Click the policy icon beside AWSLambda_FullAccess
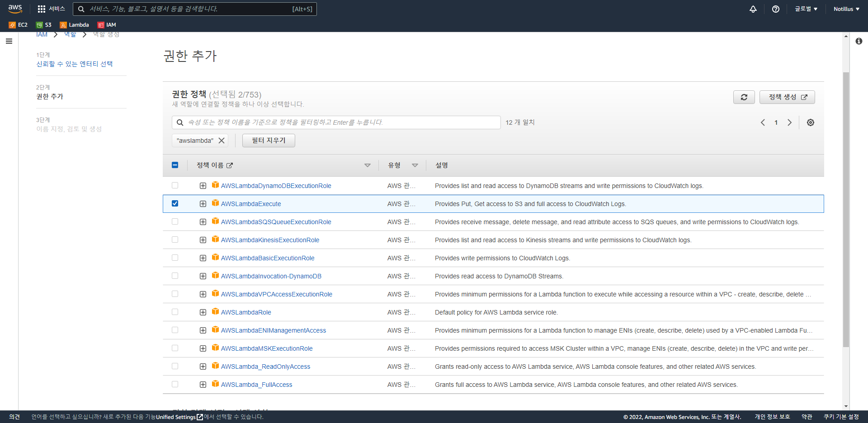 [216, 384]
